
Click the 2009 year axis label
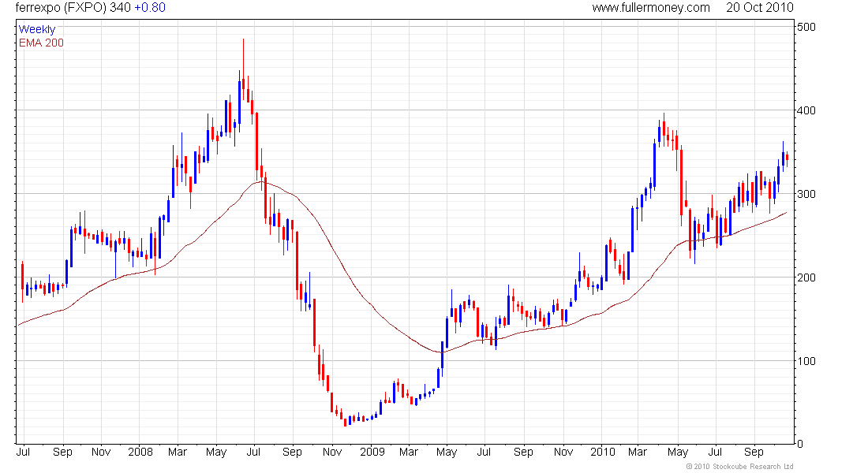tap(372, 452)
